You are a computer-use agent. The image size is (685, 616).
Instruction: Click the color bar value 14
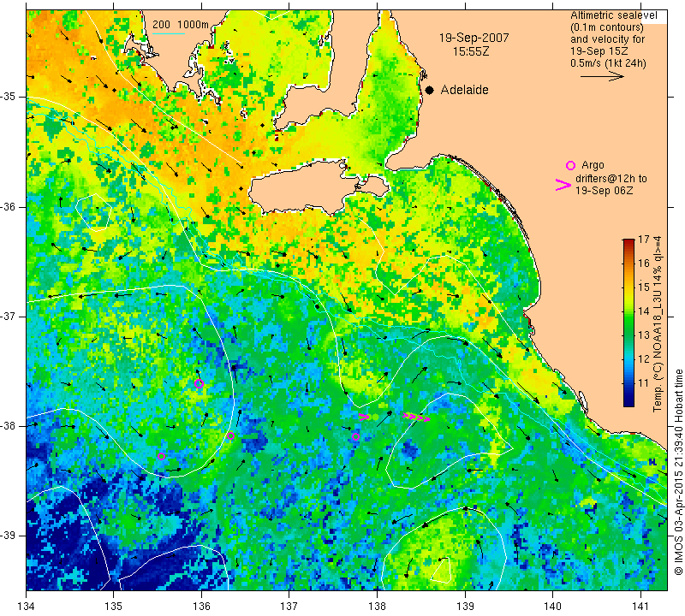644,311
